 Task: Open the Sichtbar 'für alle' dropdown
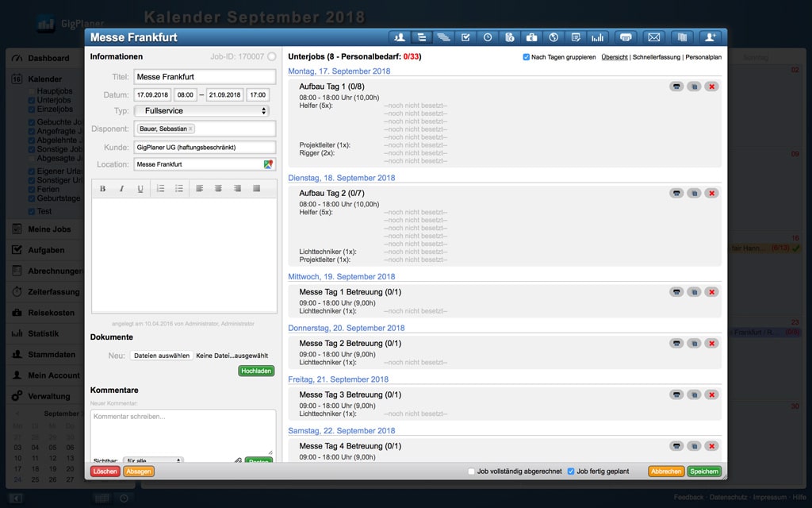point(153,460)
